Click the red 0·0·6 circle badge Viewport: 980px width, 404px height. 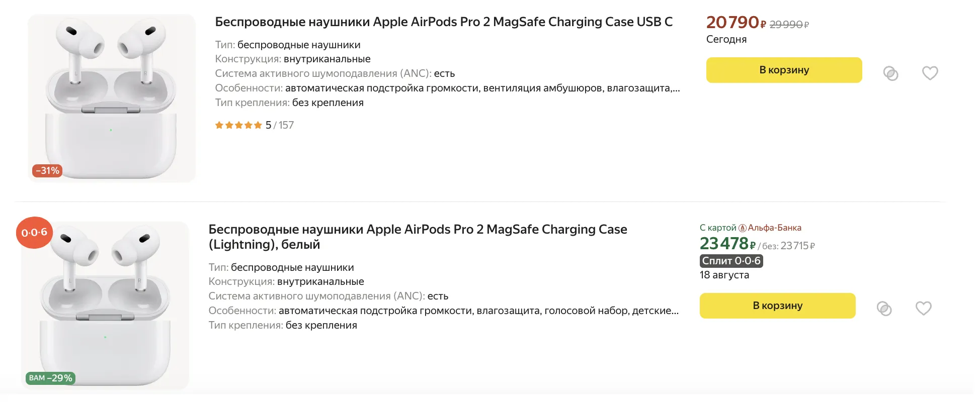tap(34, 233)
